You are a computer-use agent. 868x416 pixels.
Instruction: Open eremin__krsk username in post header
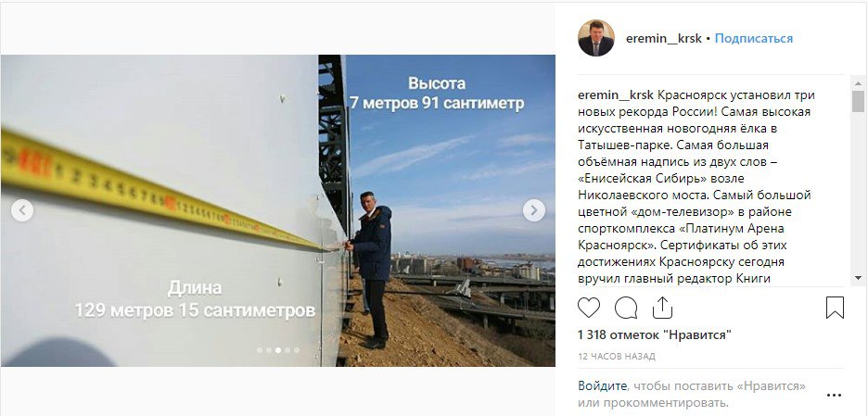[x=664, y=38]
